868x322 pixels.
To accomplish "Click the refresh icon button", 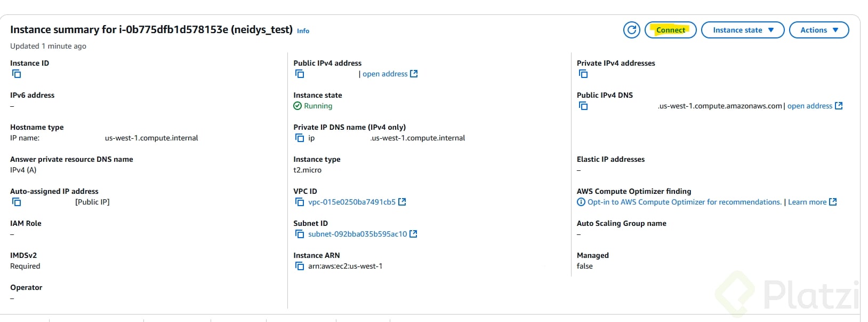I will (x=631, y=30).
